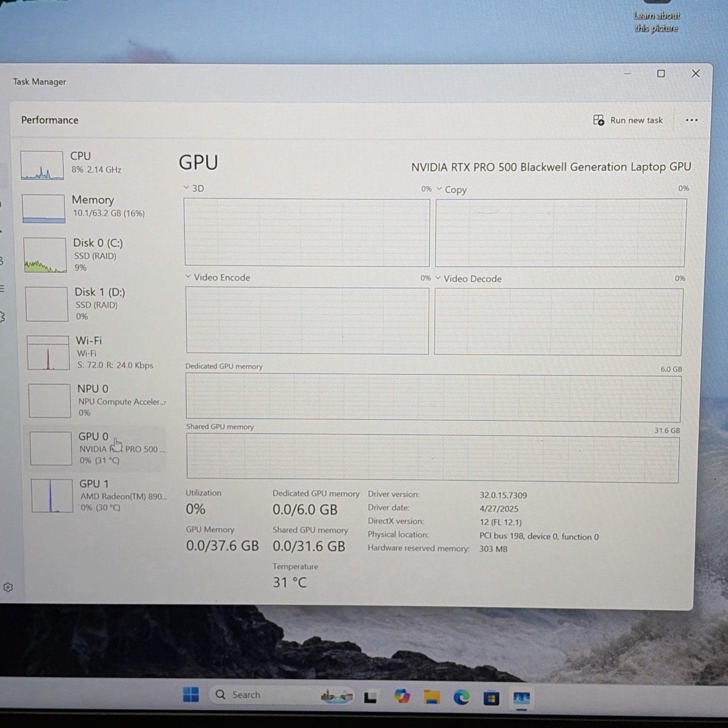This screenshot has width=728, height=728.
Task: Open Task View from the taskbar
Action: tap(370, 697)
